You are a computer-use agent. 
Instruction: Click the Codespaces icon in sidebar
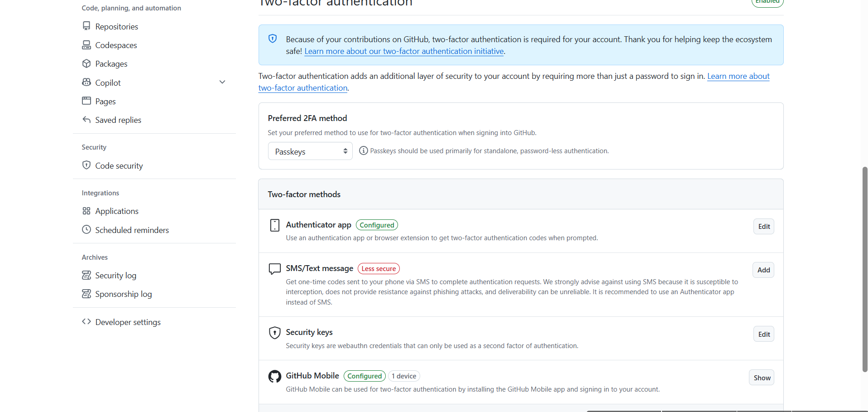point(86,45)
